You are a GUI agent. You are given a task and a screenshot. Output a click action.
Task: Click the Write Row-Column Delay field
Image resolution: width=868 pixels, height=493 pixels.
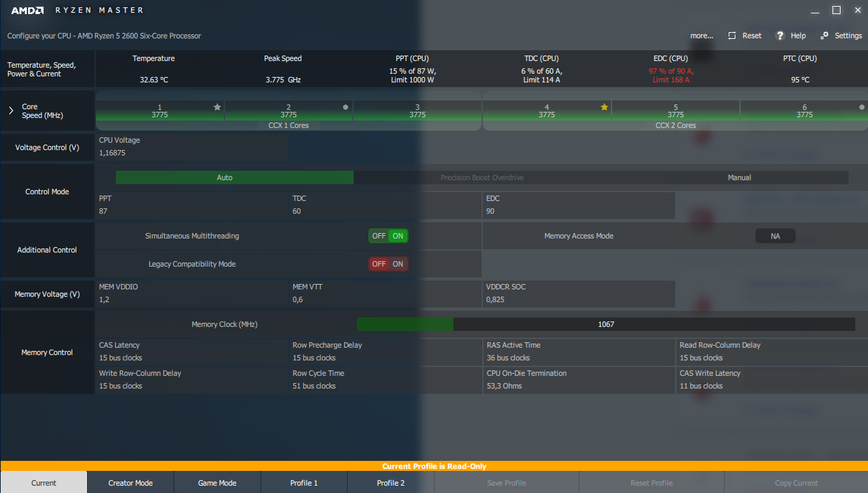click(192, 380)
